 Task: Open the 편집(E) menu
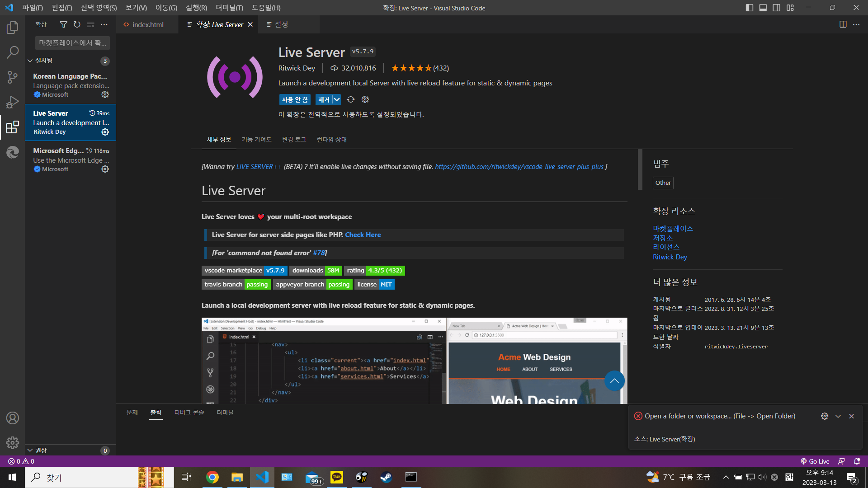(x=61, y=8)
